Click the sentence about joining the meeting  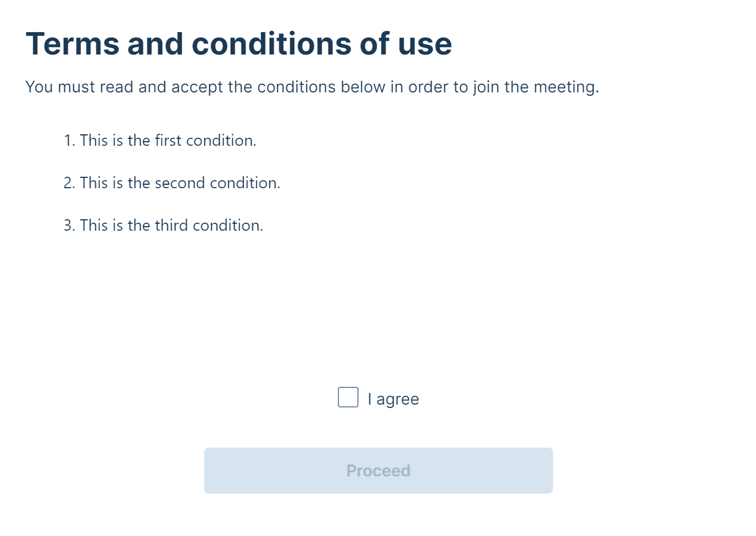pos(312,87)
